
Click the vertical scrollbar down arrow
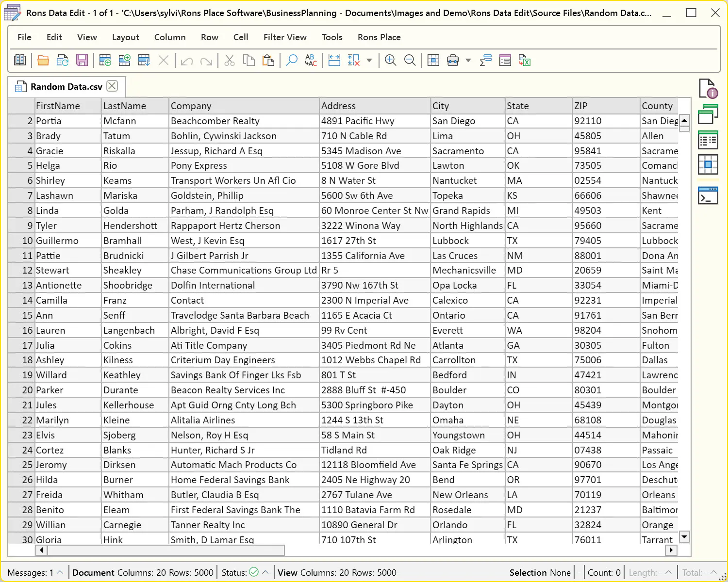684,536
